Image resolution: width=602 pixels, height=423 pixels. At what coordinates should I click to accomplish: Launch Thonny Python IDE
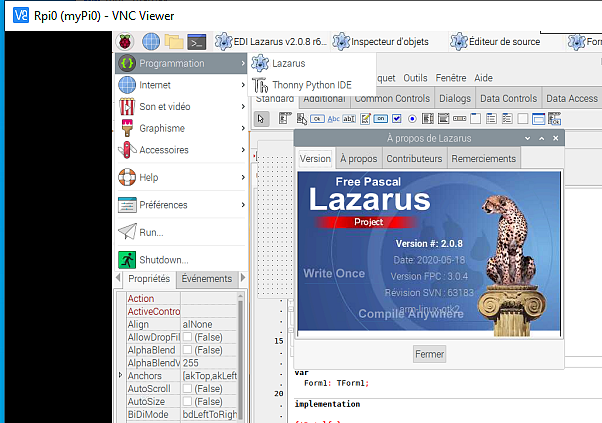tap(312, 85)
